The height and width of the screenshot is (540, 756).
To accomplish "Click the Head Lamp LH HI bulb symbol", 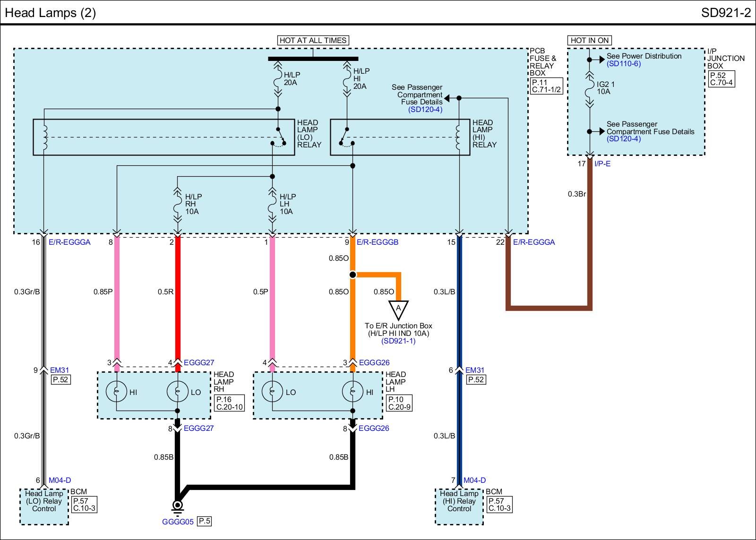I will 352,392.
